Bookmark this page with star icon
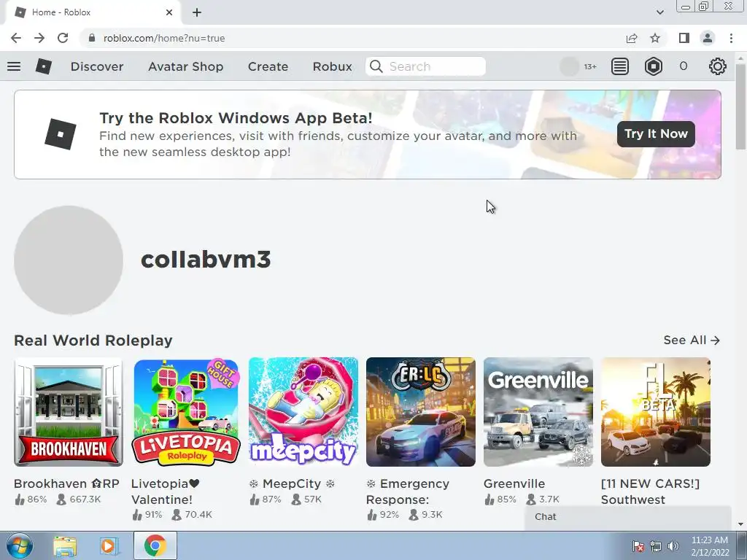Image resolution: width=747 pixels, height=560 pixels. tap(655, 38)
